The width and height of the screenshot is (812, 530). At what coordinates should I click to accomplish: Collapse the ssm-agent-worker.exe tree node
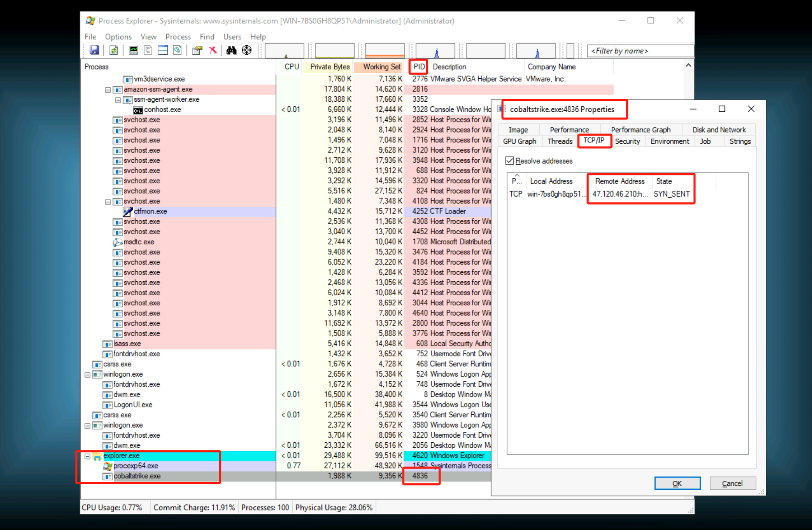pos(118,100)
